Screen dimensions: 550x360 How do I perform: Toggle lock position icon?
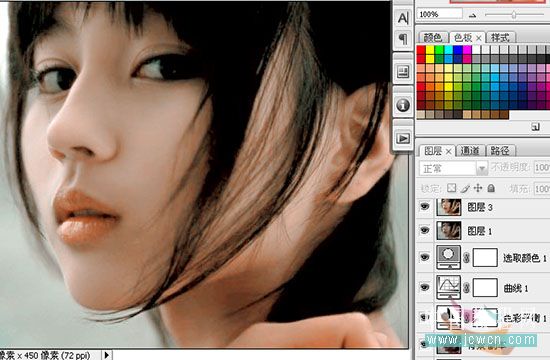click(478, 188)
